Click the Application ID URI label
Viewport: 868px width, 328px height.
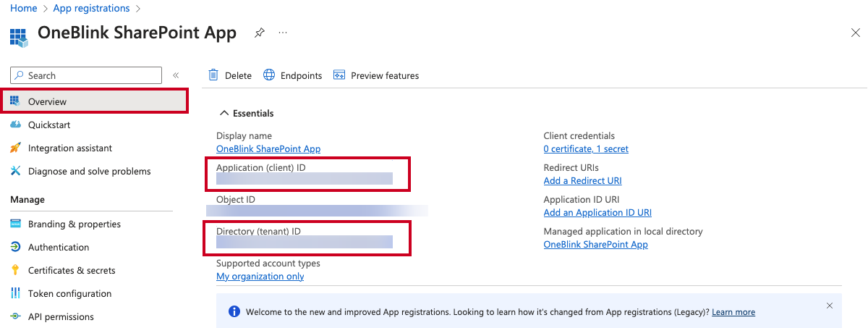tap(582, 199)
